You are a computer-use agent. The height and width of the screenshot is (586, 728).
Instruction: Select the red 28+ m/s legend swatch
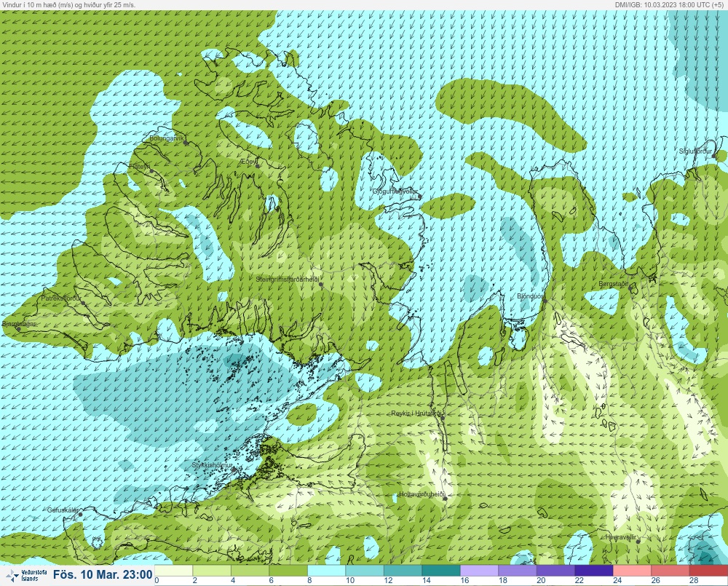tap(708, 570)
